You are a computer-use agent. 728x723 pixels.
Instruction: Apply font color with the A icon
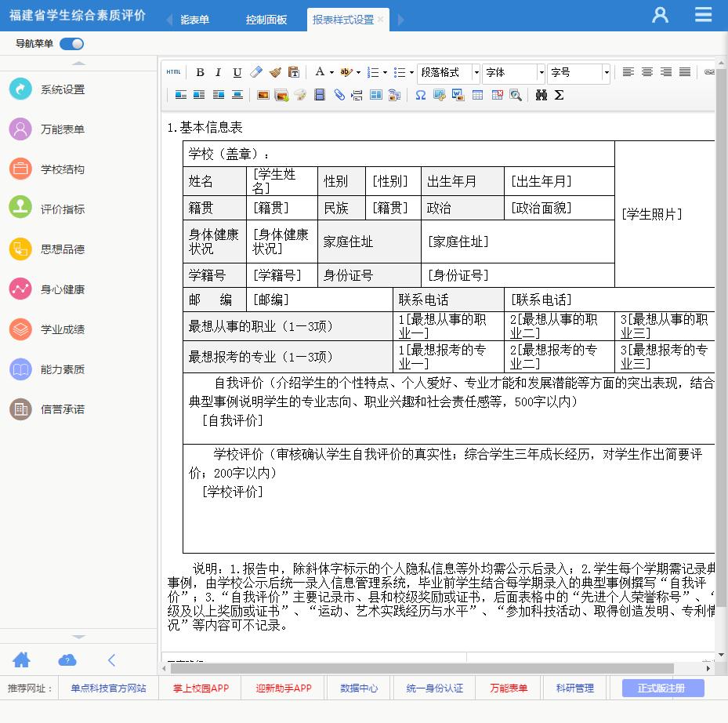tap(320, 72)
